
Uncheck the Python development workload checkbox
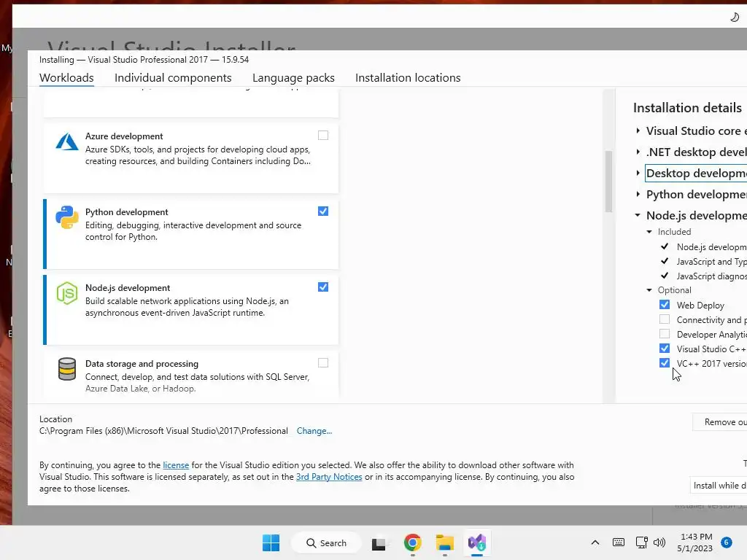click(x=323, y=211)
